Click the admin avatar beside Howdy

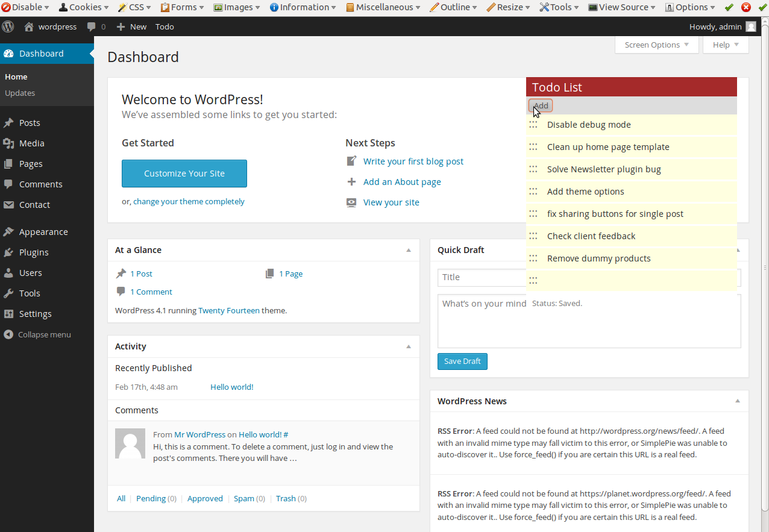coord(751,27)
